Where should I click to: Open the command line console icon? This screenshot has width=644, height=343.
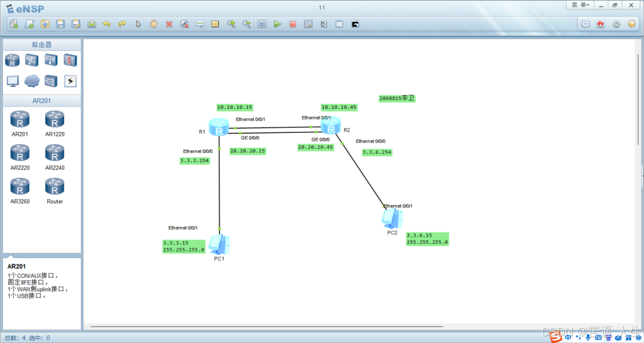[x=355, y=24]
